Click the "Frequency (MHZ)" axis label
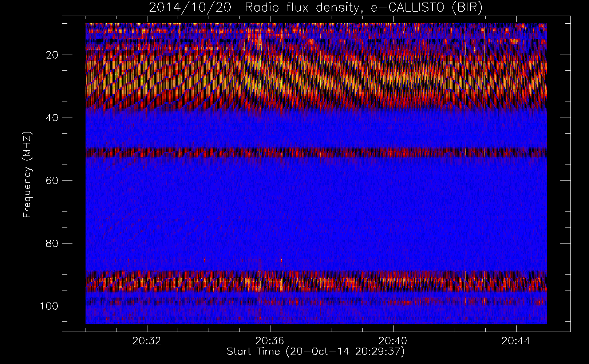Screen dimensions: 589x364 tap(28, 175)
